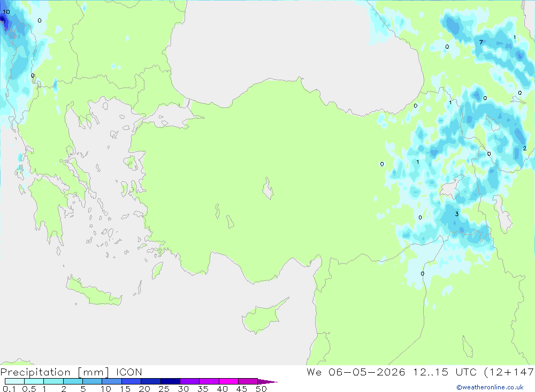Select the legend swatch between 5 and 10
Screen dimensions: 535x392
pyautogui.click(x=92, y=381)
